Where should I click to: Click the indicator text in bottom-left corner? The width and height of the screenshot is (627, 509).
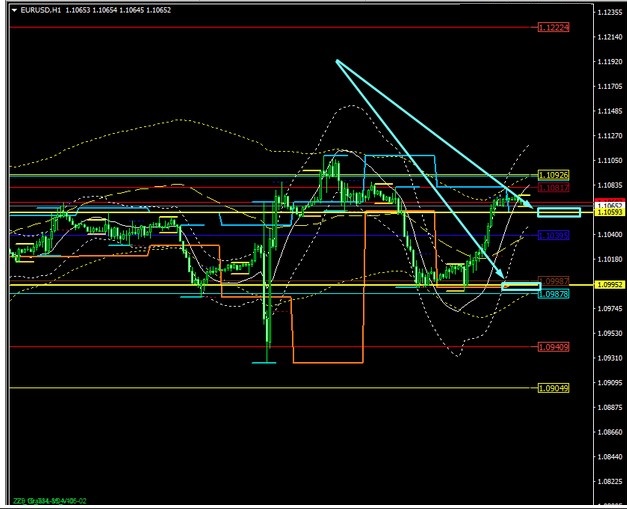coord(50,499)
